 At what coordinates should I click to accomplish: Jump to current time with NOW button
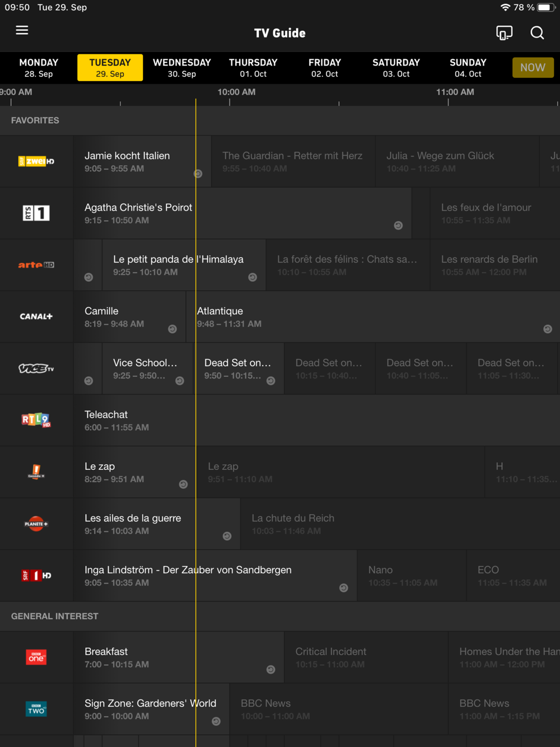point(533,68)
